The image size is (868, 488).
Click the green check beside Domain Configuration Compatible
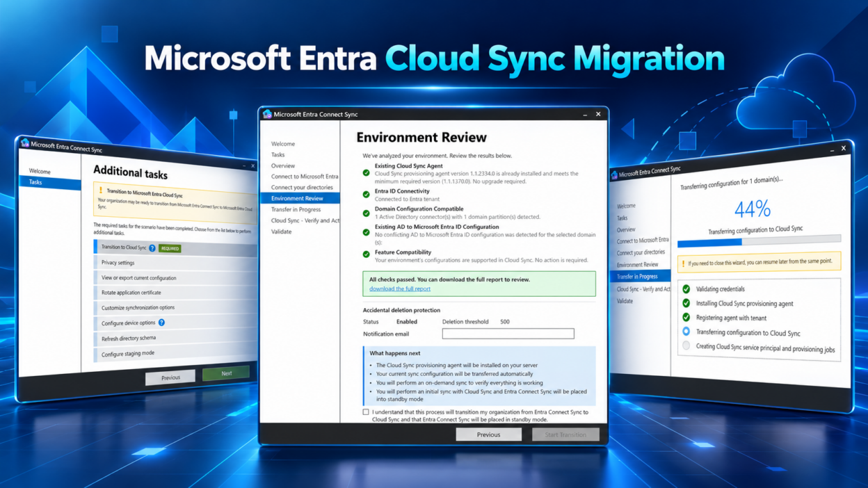(367, 213)
